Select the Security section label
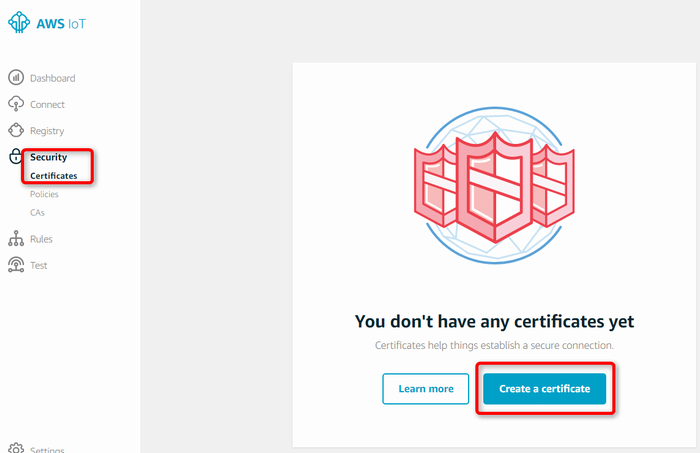The image size is (700, 453). coord(49,157)
